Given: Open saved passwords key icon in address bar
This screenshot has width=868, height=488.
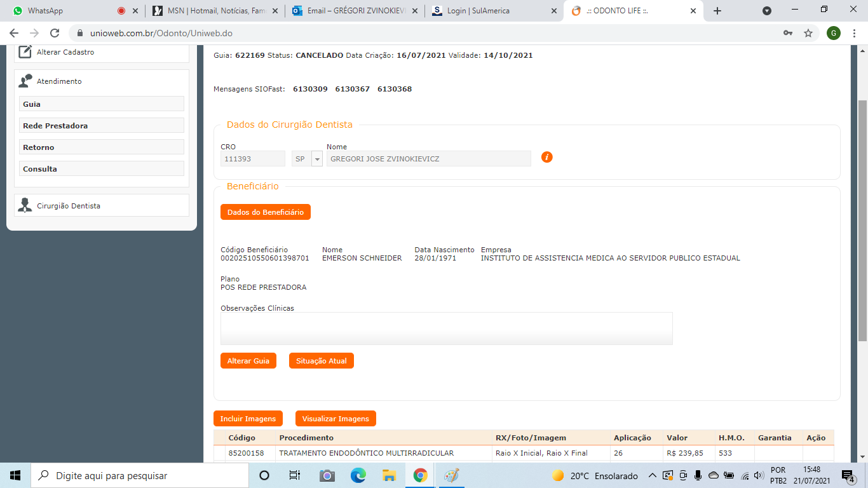Looking at the screenshot, I should pos(788,33).
